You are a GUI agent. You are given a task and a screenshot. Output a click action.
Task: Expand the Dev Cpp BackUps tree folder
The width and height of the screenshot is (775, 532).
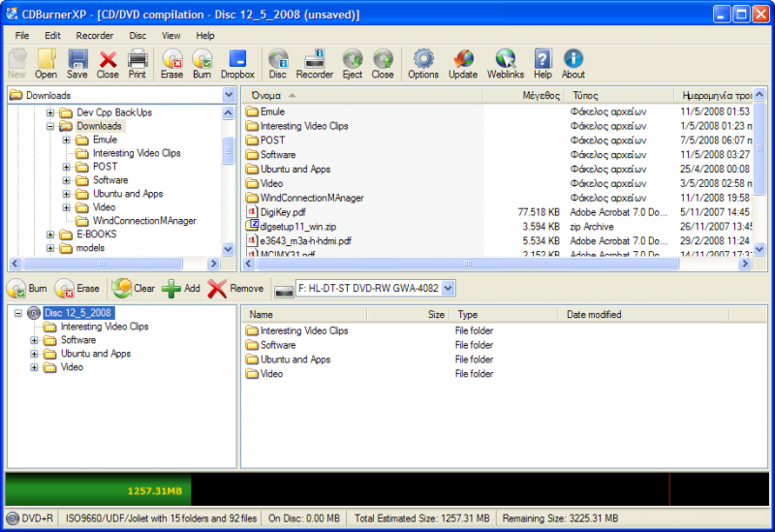coord(50,112)
